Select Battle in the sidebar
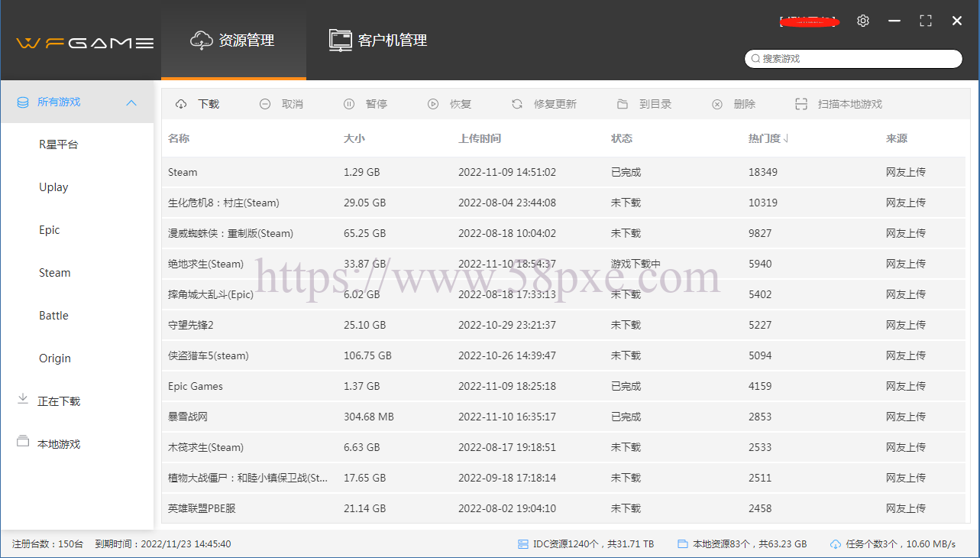This screenshot has height=558, width=980. click(54, 316)
